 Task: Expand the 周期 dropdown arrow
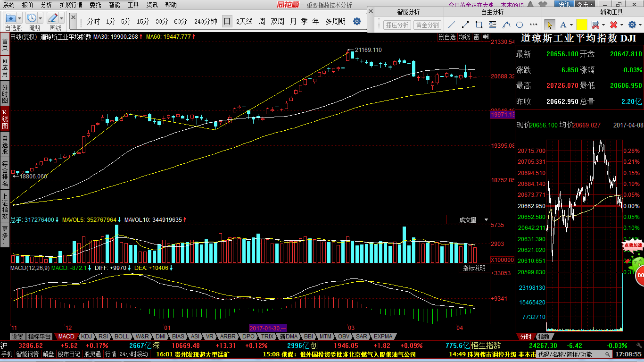(40, 18)
